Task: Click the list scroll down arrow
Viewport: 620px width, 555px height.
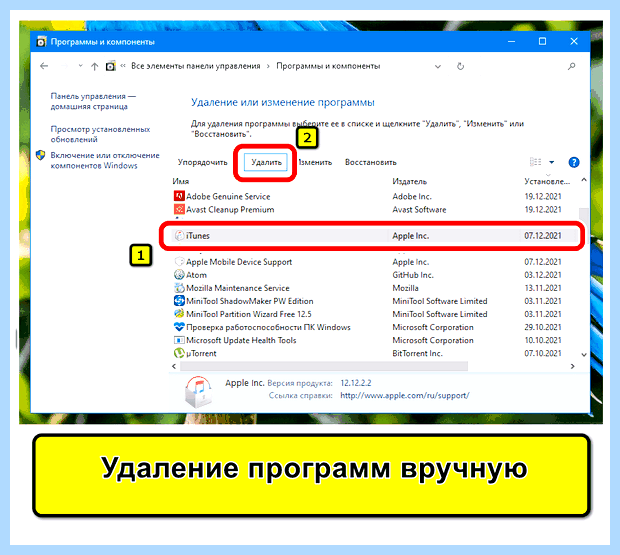Action: click(584, 355)
